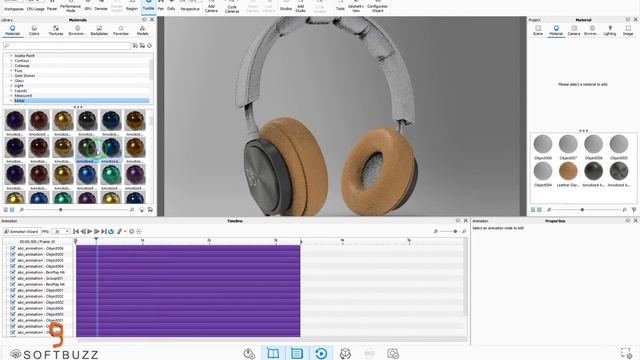The width and height of the screenshot is (640, 360).
Task: Adjust the timeline zoom slider
Action: (x=455, y=231)
